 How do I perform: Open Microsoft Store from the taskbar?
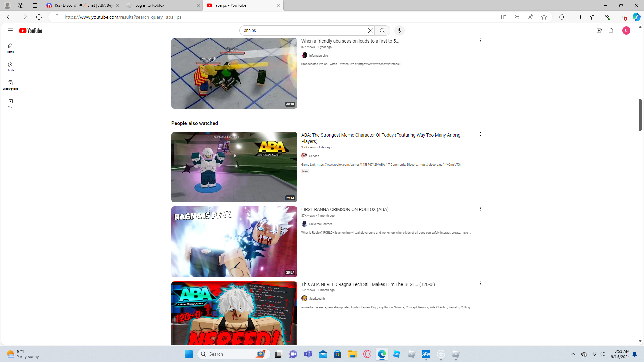(x=337, y=354)
